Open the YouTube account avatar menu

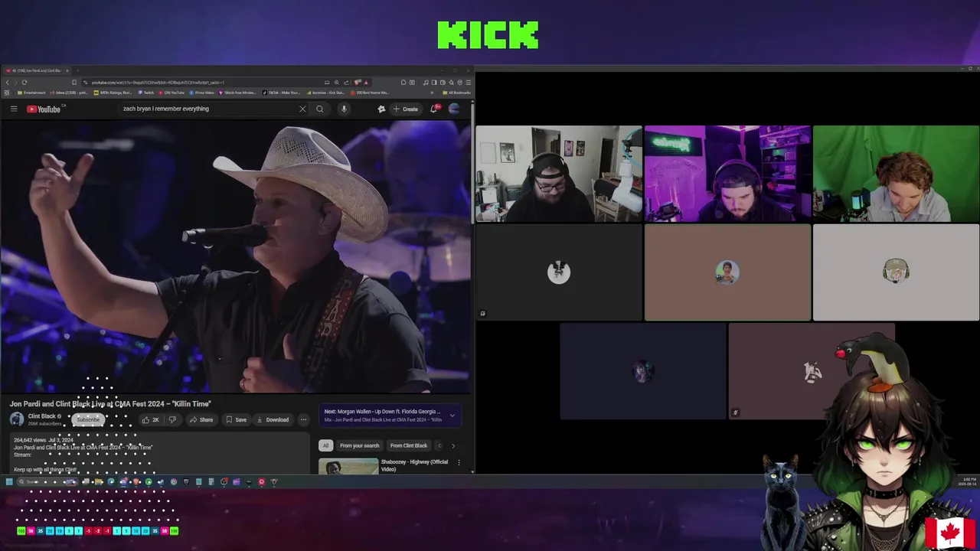click(x=454, y=109)
